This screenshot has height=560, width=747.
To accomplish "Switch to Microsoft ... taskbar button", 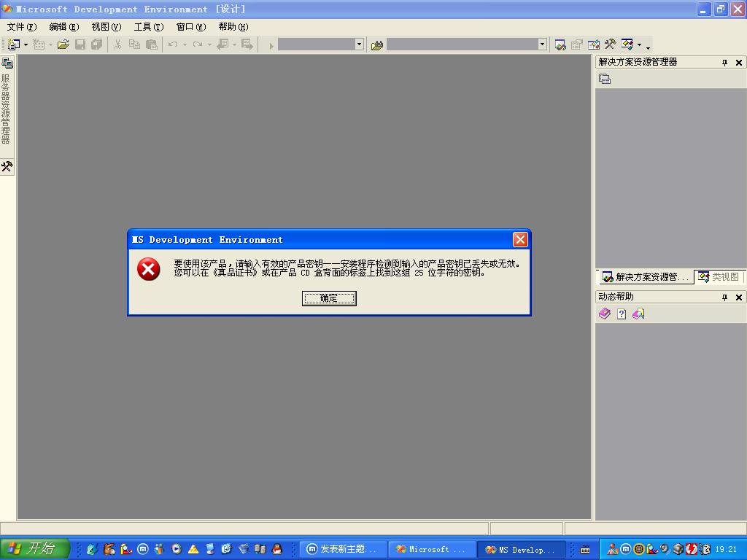I will click(432, 549).
